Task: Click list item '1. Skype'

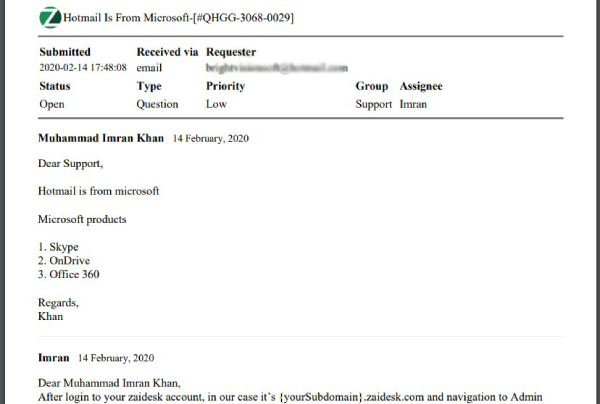Action: pyautogui.click(x=58, y=247)
